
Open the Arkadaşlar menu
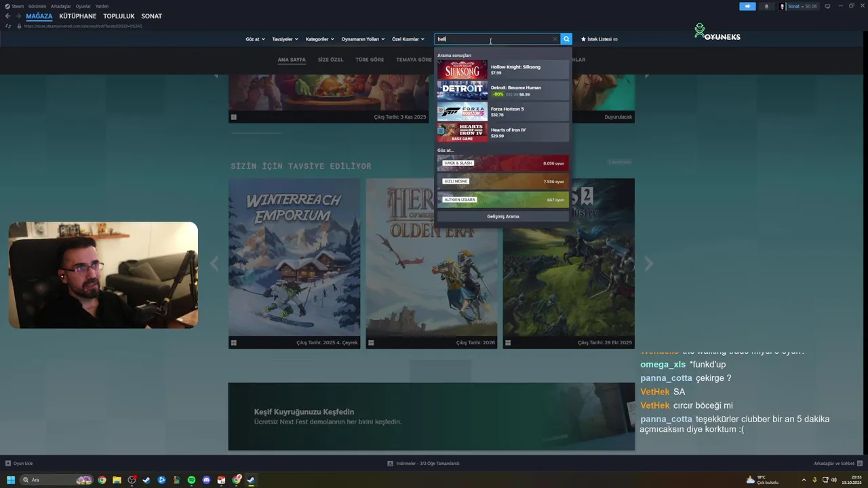(60, 6)
